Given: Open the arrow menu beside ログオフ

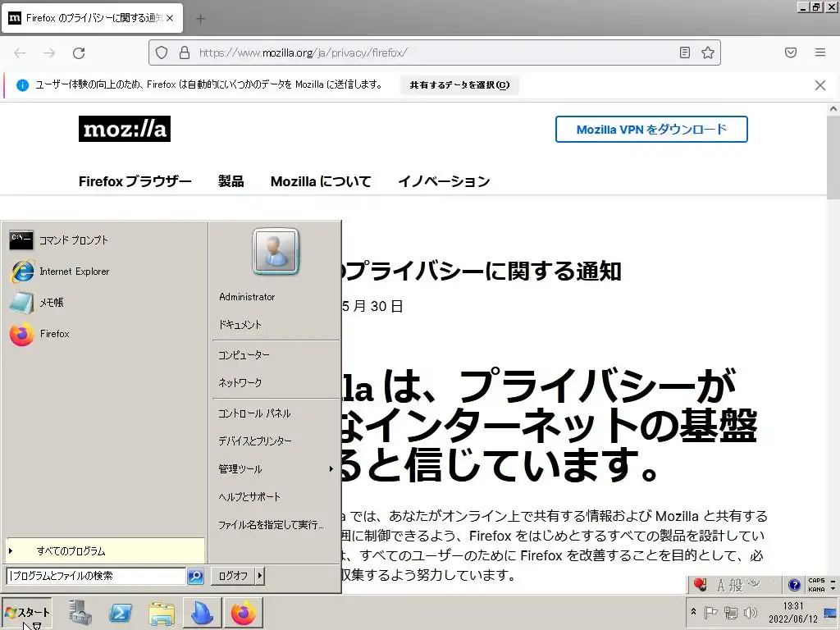Looking at the screenshot, I should (260, 576).
